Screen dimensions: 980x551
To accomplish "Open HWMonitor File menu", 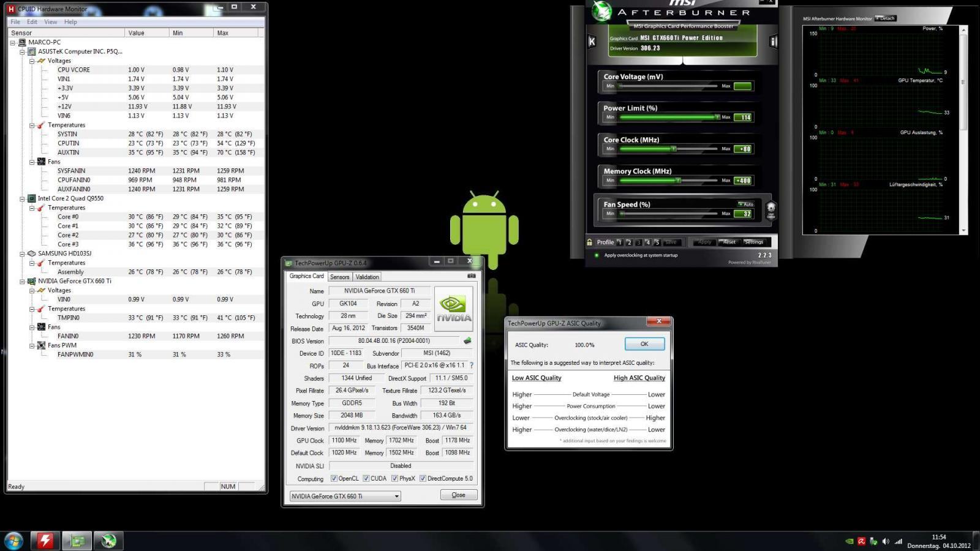I will (15, 21).
